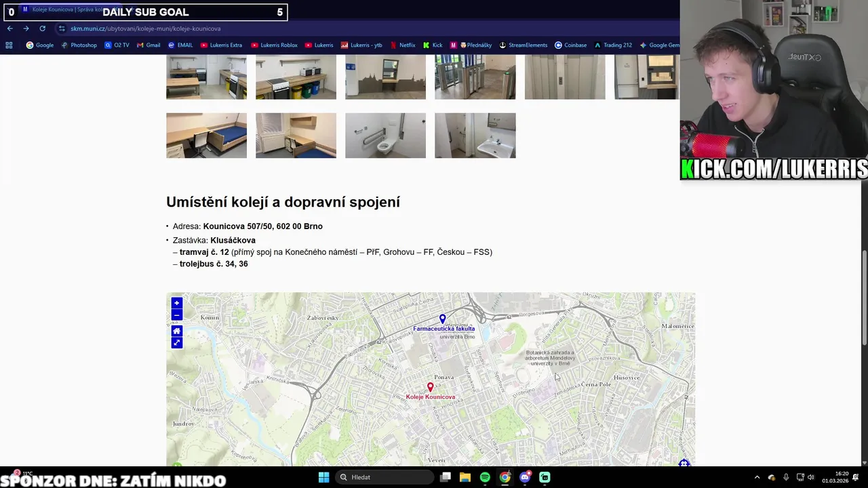Image resolution: width=868 pixels, height=488 pixels.
Task: Open Kick bookmark
Action: (433, 45)
